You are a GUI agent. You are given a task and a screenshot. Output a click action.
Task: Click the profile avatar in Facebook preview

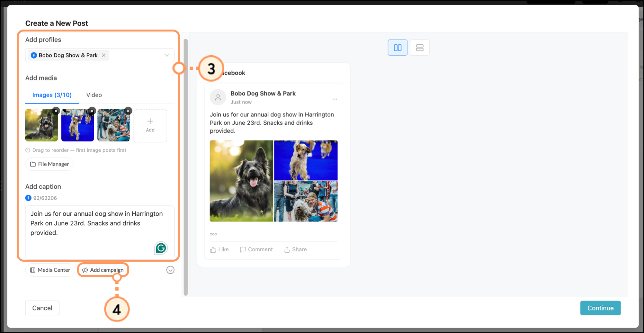[218, 97]
